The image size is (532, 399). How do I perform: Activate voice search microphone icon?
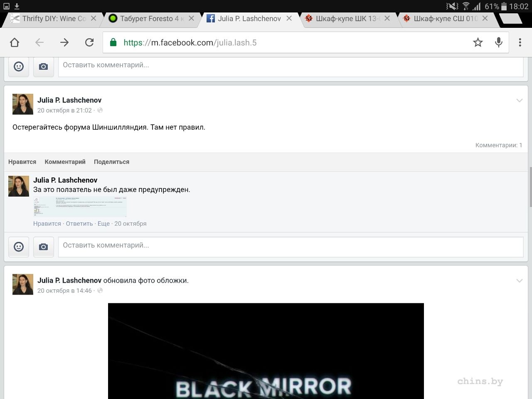pos(499,42)
